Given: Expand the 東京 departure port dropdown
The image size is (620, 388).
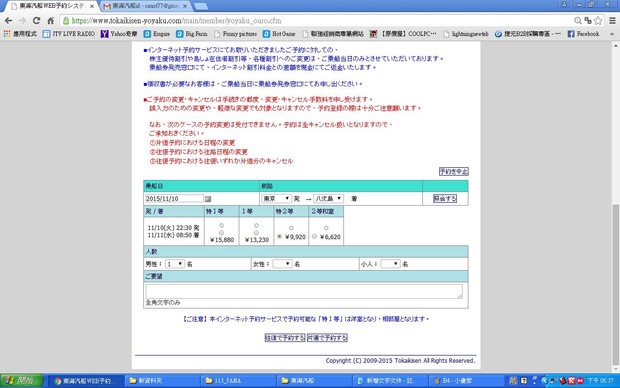Looking at the screenshot, I should point(276,199).
